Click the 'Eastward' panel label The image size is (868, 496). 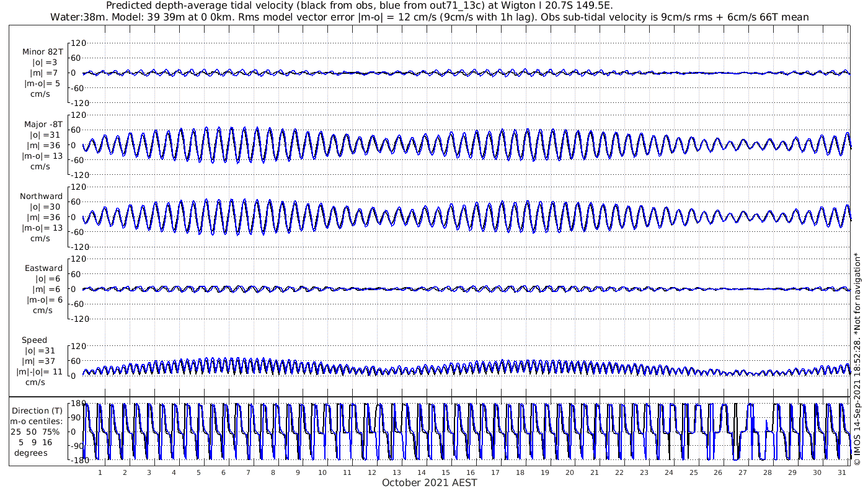[x=43, y=268]
